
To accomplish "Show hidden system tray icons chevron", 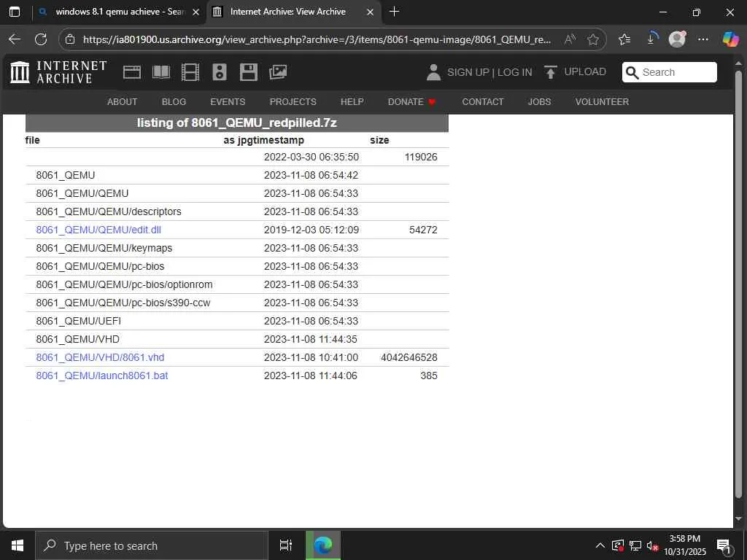I will 600,545.
